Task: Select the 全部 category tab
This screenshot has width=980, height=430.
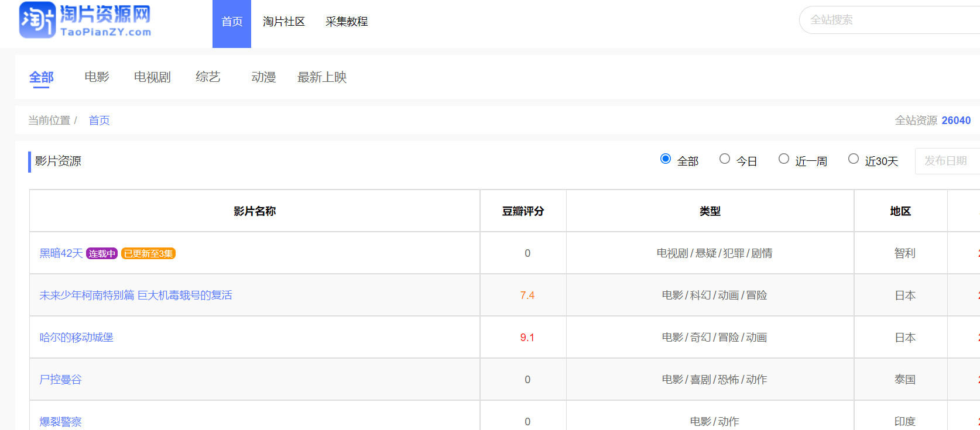Action: click(x=41, y=77)
